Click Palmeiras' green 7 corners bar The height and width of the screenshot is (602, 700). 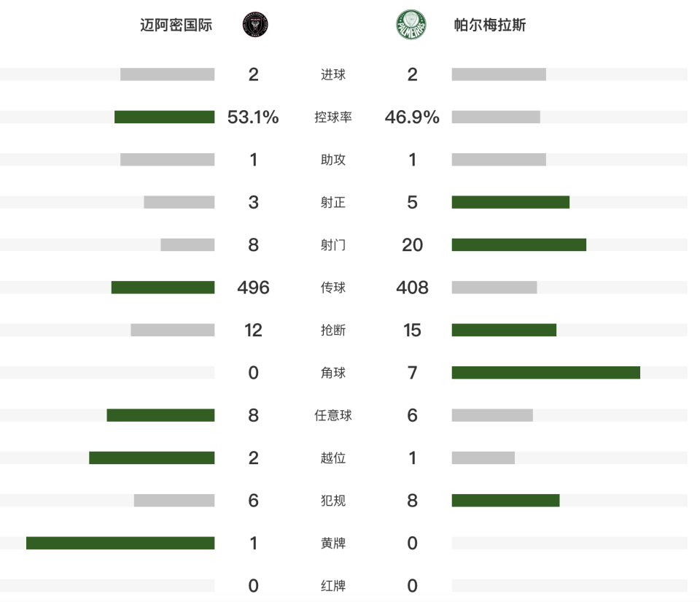coord(545,372)
